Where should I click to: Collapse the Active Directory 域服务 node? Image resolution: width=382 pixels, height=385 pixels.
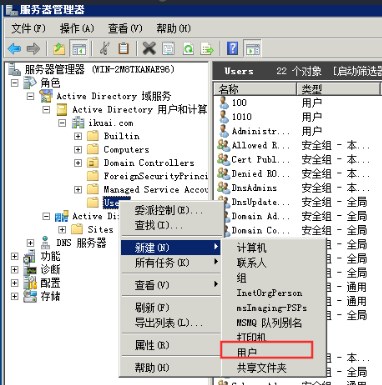[x=30, y=96]
